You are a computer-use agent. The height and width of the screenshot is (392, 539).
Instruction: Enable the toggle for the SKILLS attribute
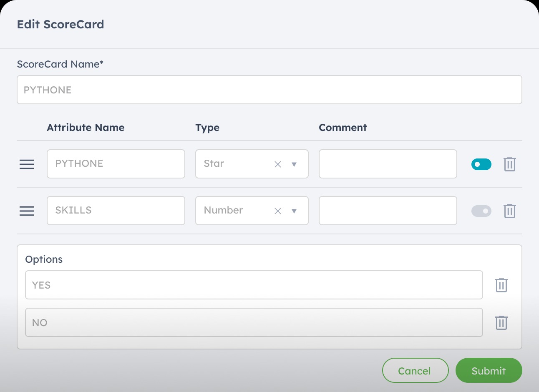coord(481,211)
